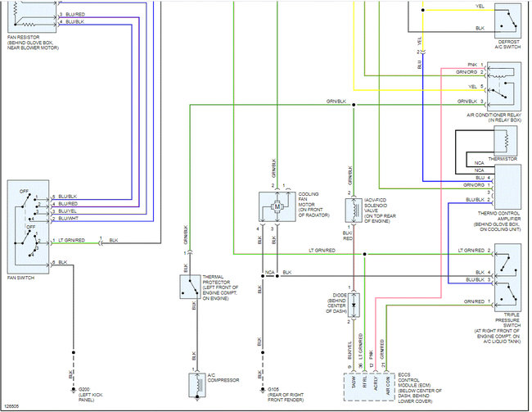This screenshot has height=412, width=532.
Task: Click the G200 ground symbol
Action: (73, 390)
